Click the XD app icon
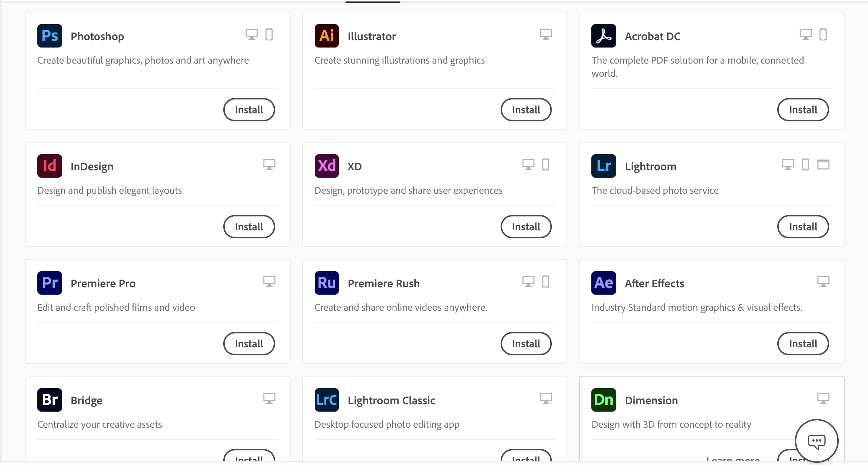 tap(327, 166)
